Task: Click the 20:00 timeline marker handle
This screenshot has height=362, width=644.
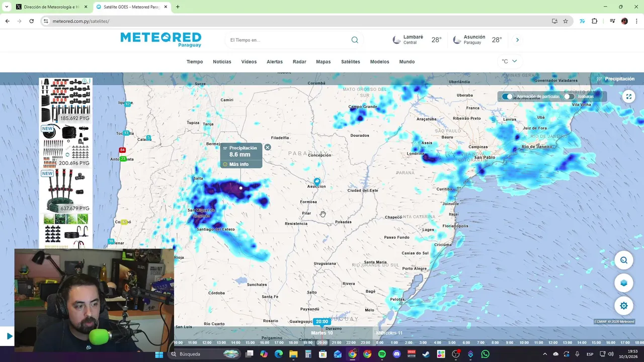Action: click(321, 322)
